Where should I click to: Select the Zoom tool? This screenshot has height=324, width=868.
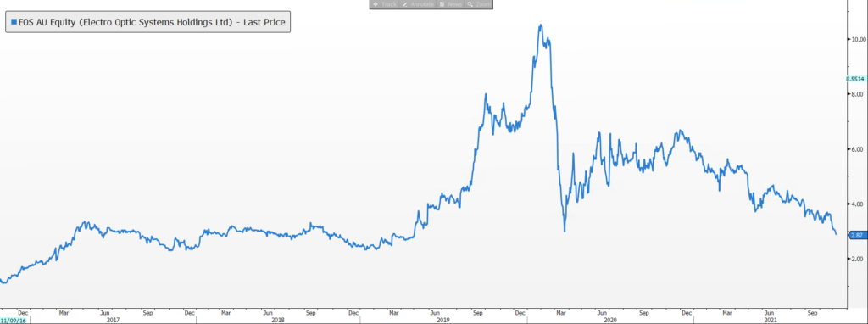pyautogui.click(x=478, y=4)
